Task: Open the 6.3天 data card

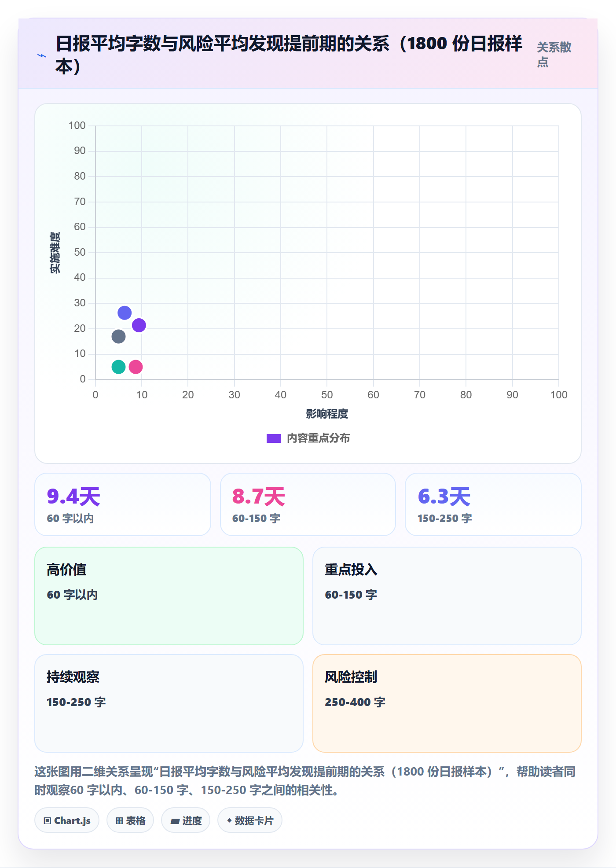Action: pos(493,504)
